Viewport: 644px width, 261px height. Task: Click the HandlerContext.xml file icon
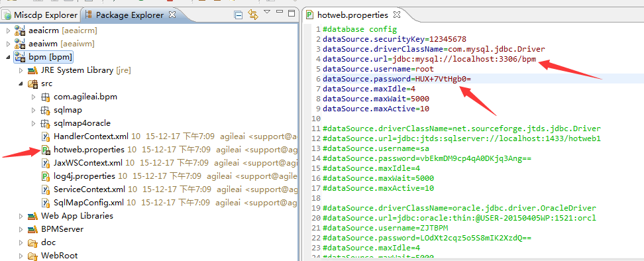pos(46,136)
